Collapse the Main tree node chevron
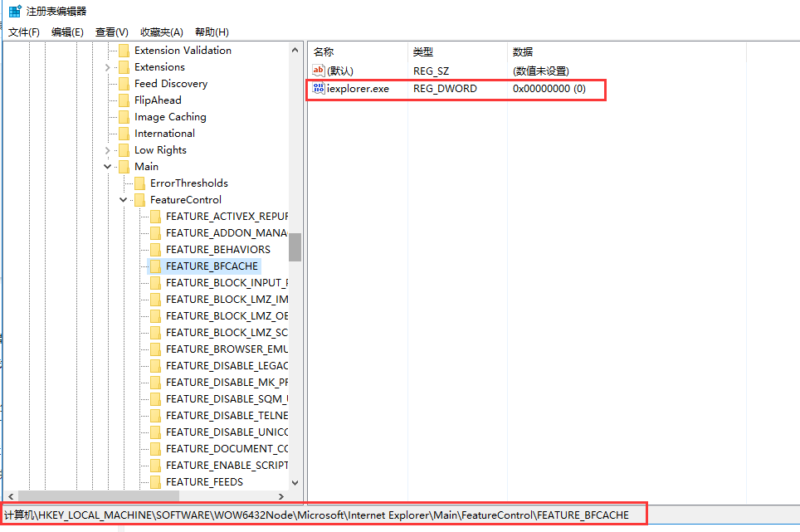The image size is (800, 532). click(107, 166)
